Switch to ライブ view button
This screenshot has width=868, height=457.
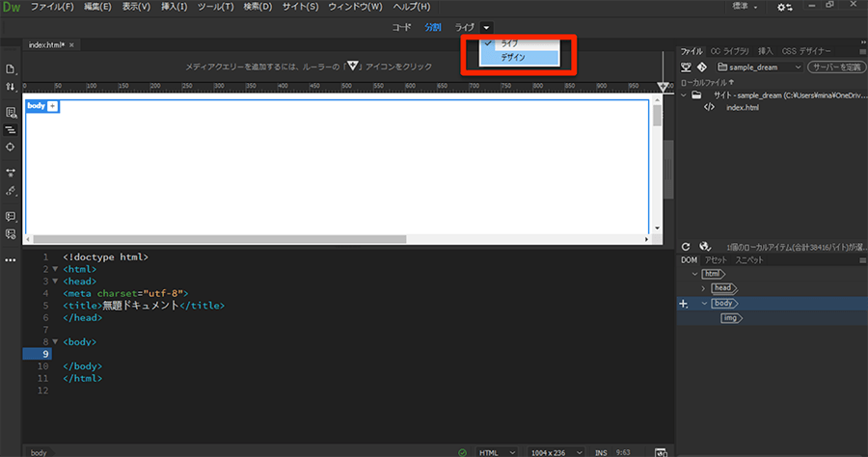[465, 27]
